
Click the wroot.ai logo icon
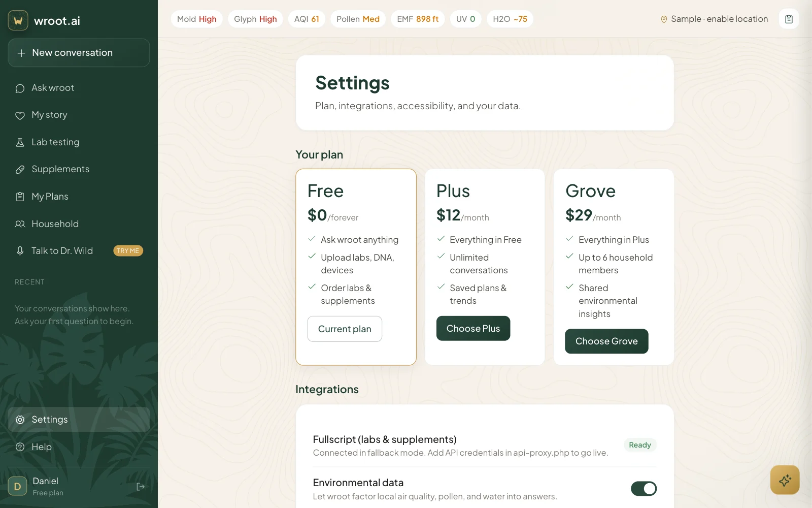click(18, 21)
